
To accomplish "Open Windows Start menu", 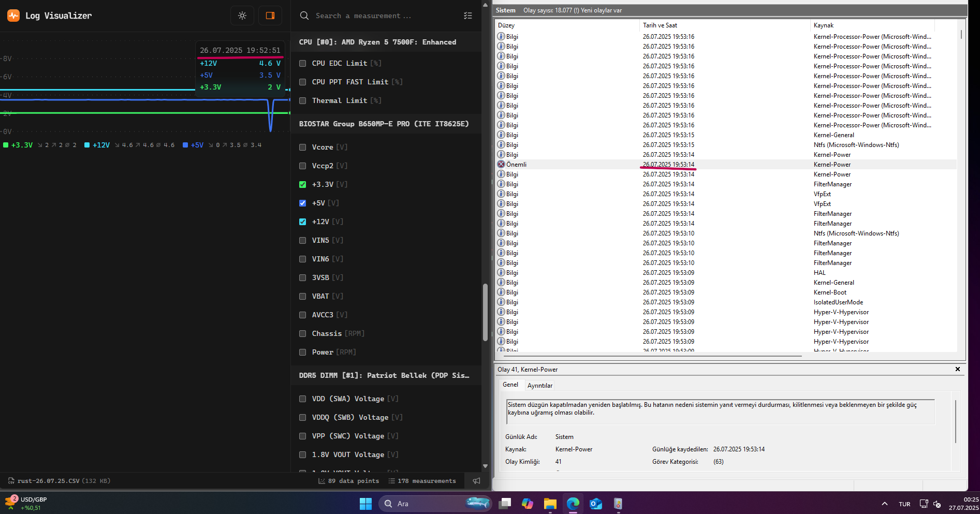I will (x=365, y=504).
